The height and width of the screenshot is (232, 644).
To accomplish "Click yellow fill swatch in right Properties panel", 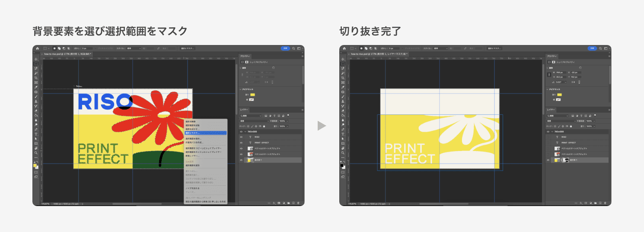I will pyautogui.click(x=559, y=95).
